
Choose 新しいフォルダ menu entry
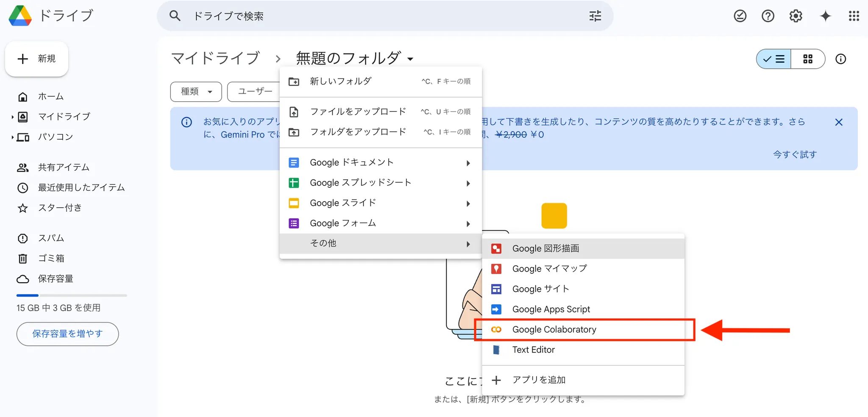381,81
